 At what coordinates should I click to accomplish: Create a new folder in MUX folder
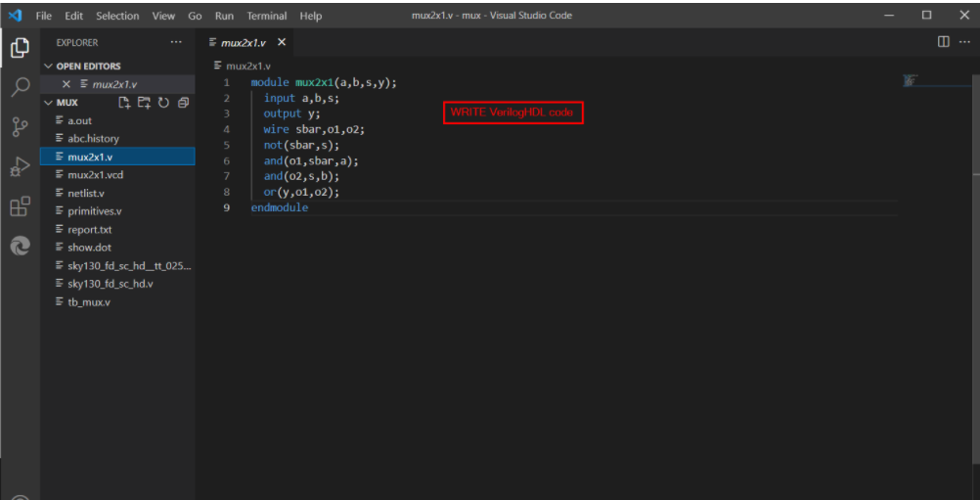click(x=145, y=103)
